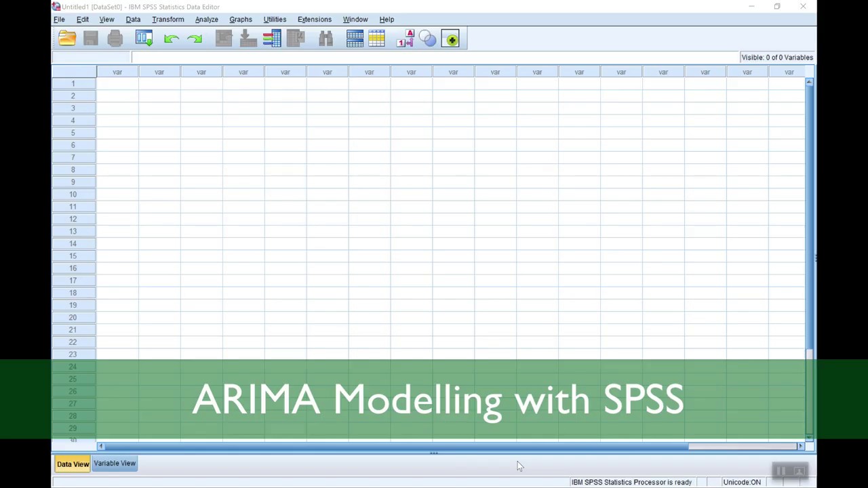The image size is (868, 488).
Task: Click the horizontal scrollbar right arrow
Action: point(800,446)
